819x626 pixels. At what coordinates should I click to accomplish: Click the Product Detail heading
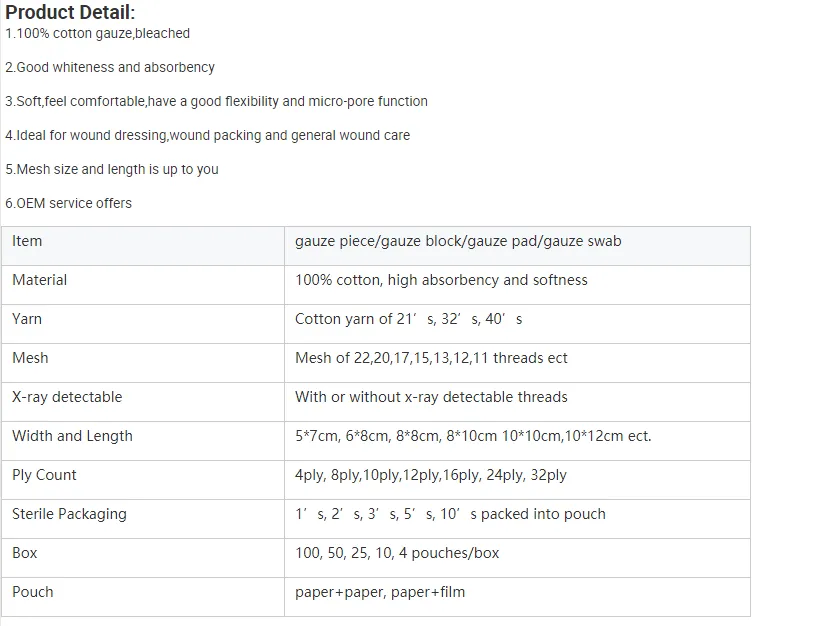tap(70, 12)
